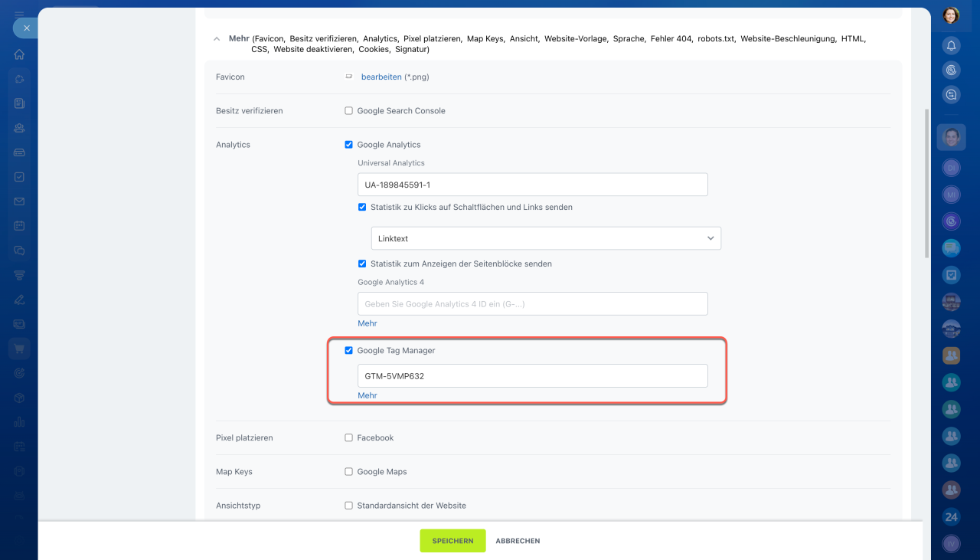Uncheck the Google Analytics checkbox
The height and width of the screenshot is (560, 980).
[349, 145]
